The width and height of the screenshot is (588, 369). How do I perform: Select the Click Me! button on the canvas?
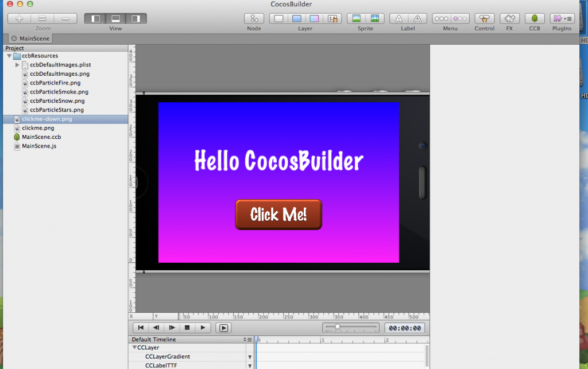pos(278,214)
